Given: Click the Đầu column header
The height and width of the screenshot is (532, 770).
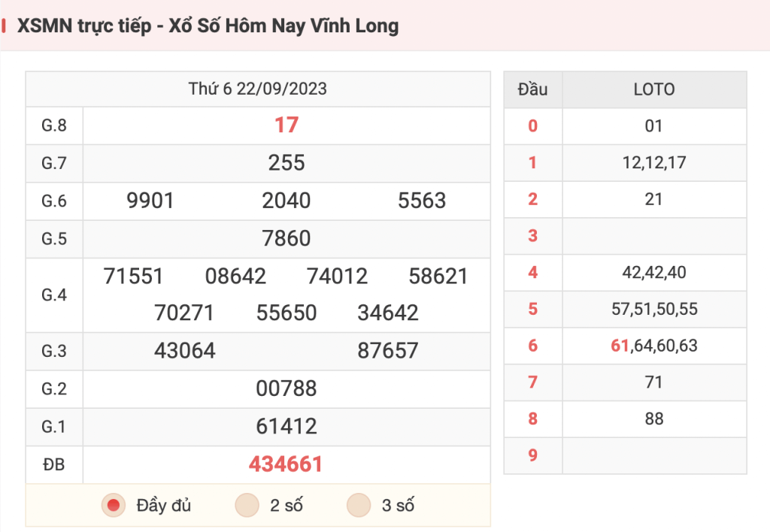Looking at the screenshot, I should [x=533, y=89].
